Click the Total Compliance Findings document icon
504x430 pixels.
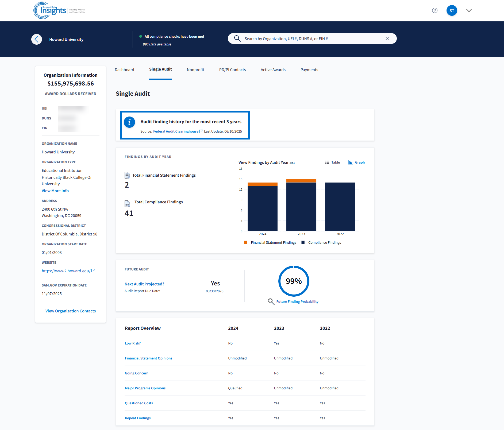click(127, 204)
